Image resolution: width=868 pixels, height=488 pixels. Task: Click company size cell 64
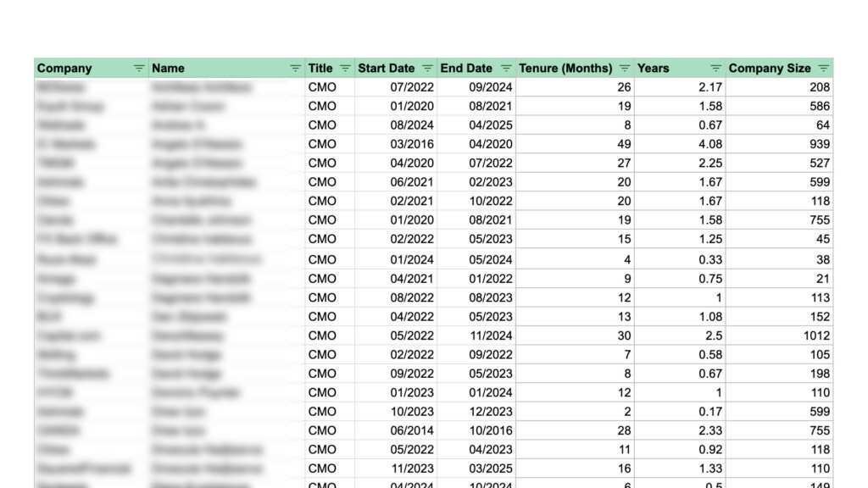(780, 125)
